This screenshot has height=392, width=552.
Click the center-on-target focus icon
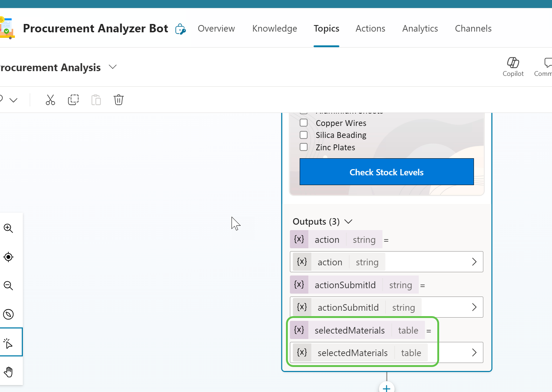tap(8, 257)
